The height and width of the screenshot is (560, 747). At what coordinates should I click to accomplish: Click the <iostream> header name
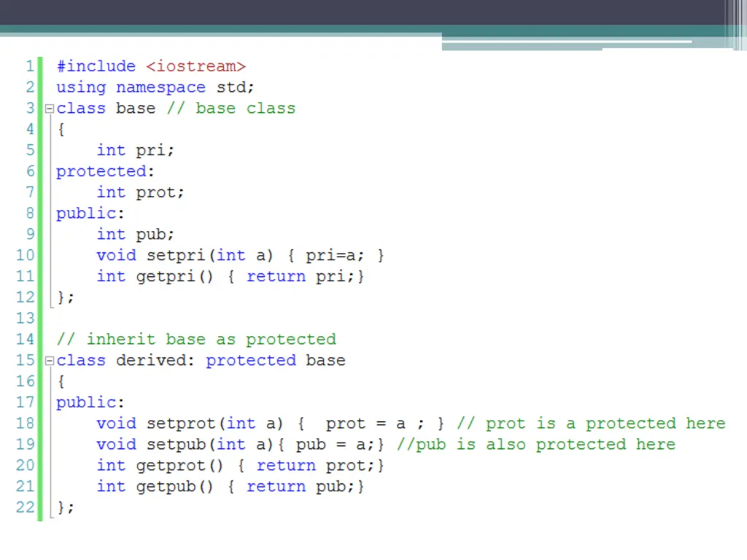click(x=196, y=66)
